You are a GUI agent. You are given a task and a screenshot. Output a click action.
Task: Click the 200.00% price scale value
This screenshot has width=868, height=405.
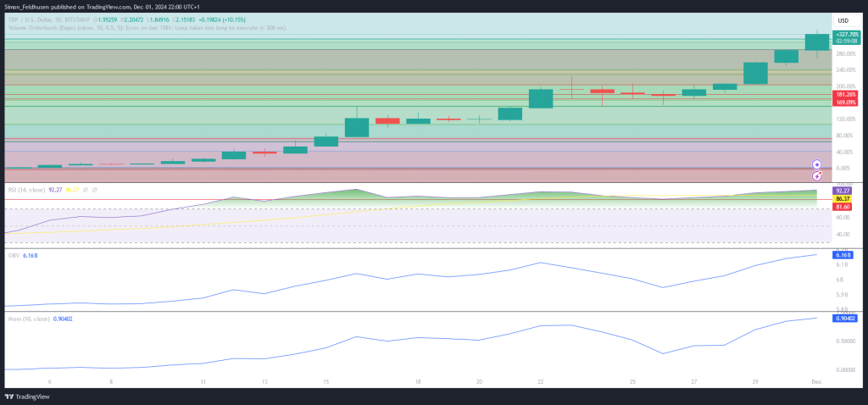[847, 86]
